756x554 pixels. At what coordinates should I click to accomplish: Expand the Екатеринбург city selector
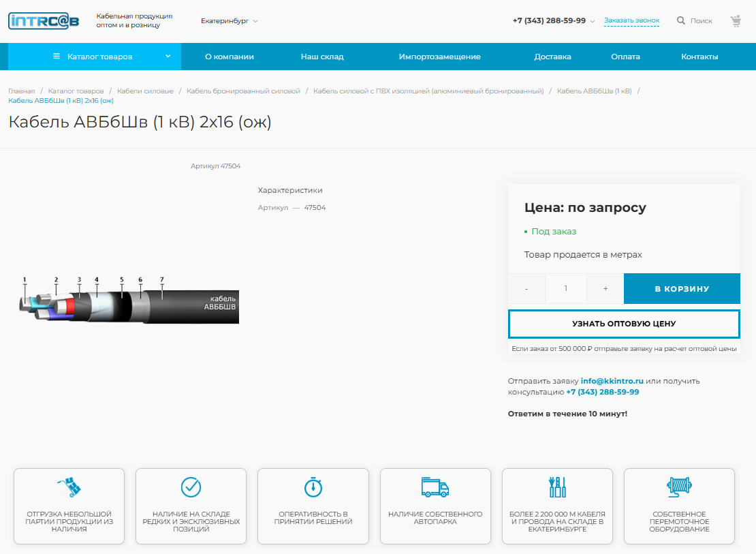tap(230, 21)
